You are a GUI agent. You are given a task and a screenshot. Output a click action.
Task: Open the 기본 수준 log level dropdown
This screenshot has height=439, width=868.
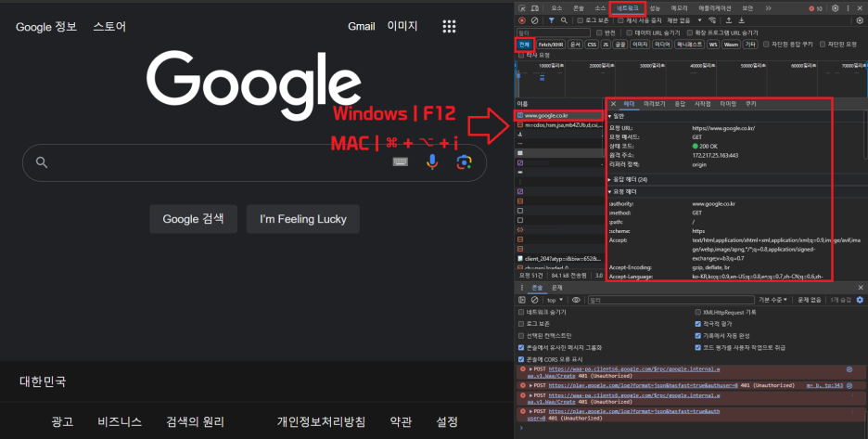(772, 300)
